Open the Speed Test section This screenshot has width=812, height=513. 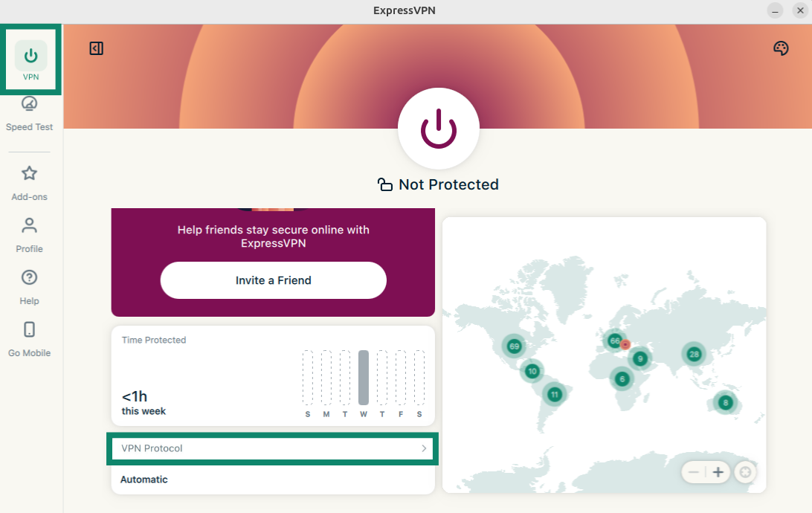coord(30,113)
